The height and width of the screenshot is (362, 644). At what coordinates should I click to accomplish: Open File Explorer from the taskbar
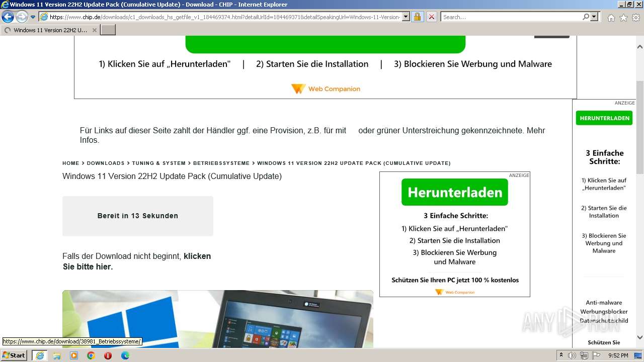(57, 355)
